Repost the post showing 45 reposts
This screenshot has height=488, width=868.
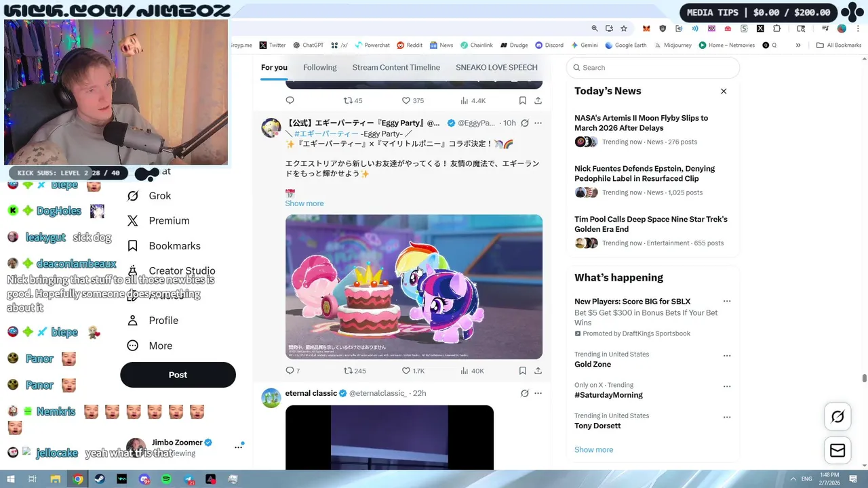[353, 100]
